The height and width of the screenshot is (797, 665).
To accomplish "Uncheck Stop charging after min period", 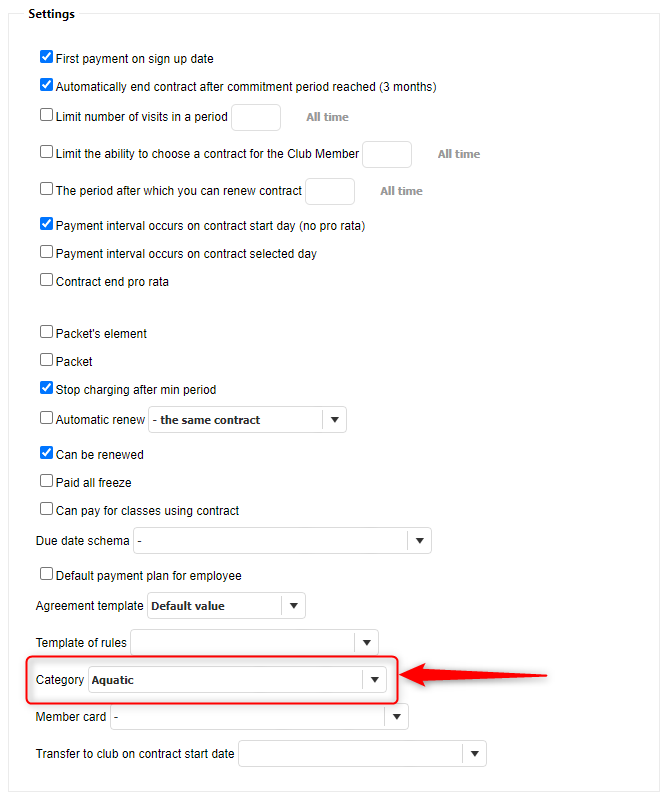I will [x=46, y=388].
